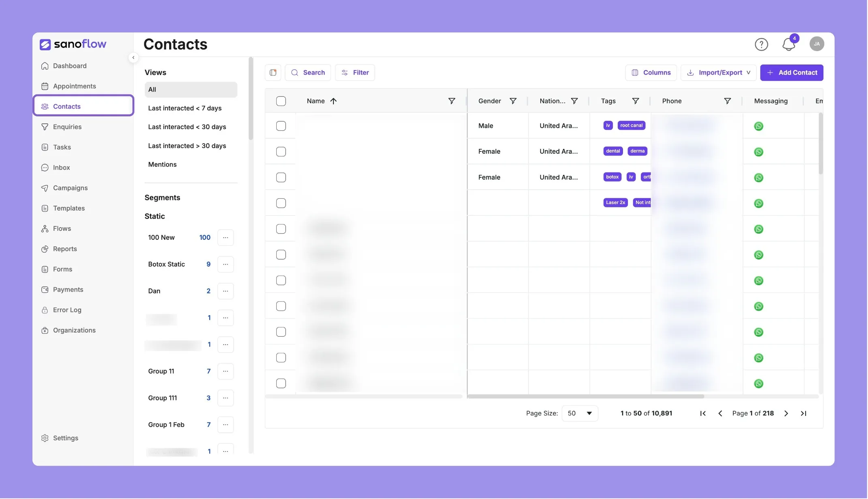Select the checkbox in the botox row
Screen dimensions: 868x499
(x=281, y=178)
